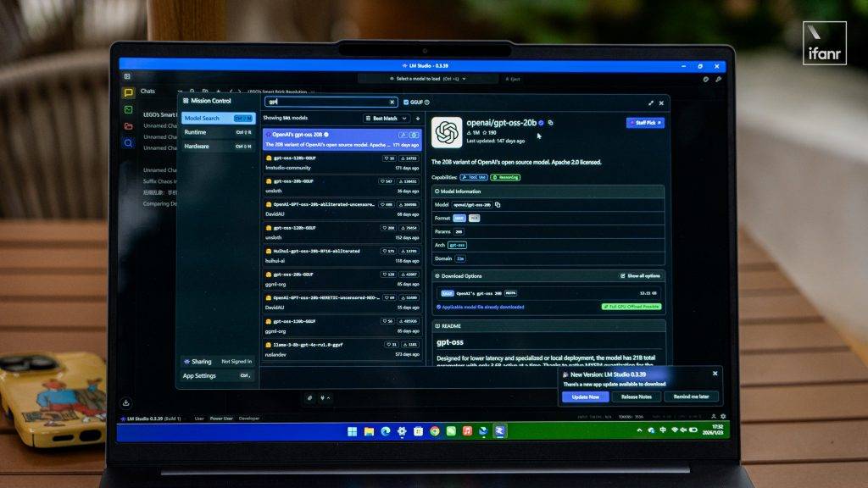868x488 pixels.
Task: Open the My Models folder icon in sidebar
Action: pos(128,126)
